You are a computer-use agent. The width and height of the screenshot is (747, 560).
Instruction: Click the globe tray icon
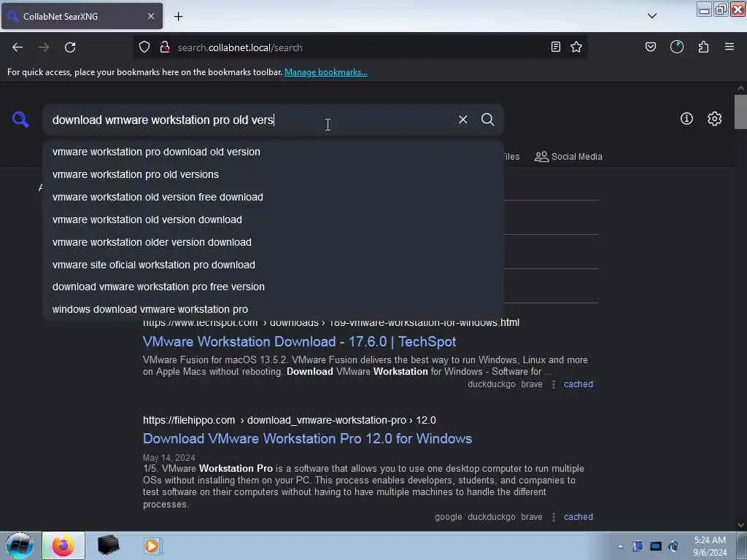pyautogui.click(x=673, y=546)
